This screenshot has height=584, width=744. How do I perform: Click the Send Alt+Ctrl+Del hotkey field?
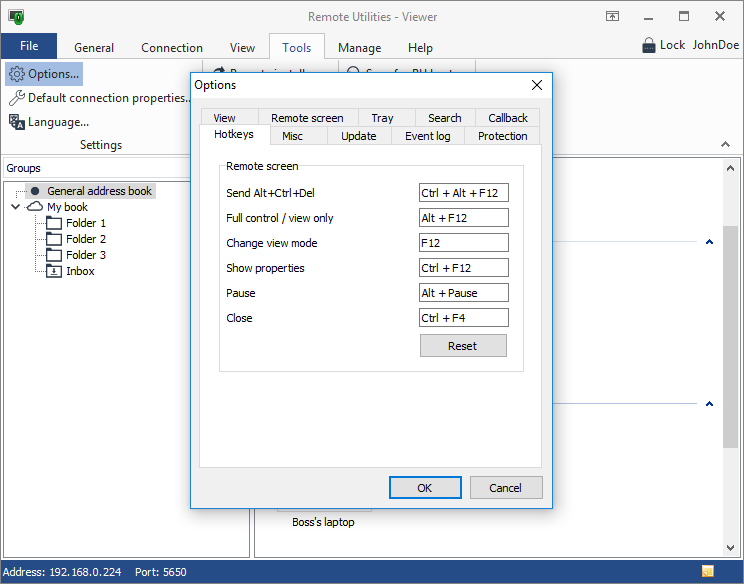pos(463,193)
